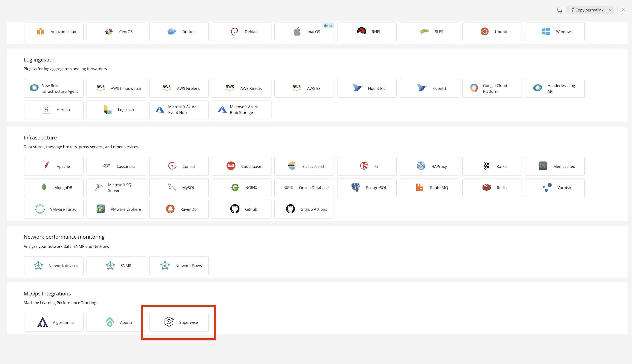
Task: Click the Heroku logo icon
Action: [x=46, y=109]
